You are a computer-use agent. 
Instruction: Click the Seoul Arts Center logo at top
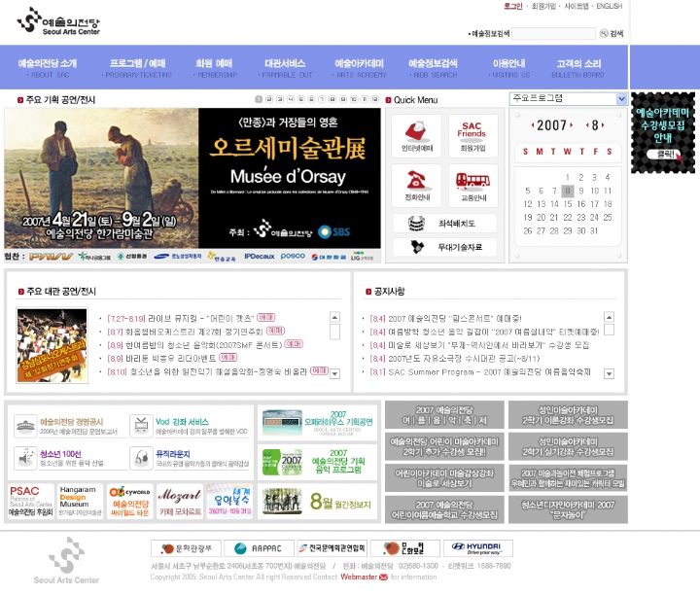pos(58,20)
